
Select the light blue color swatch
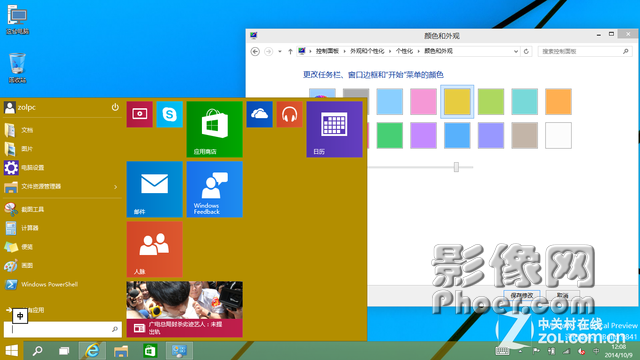point(390,102)
